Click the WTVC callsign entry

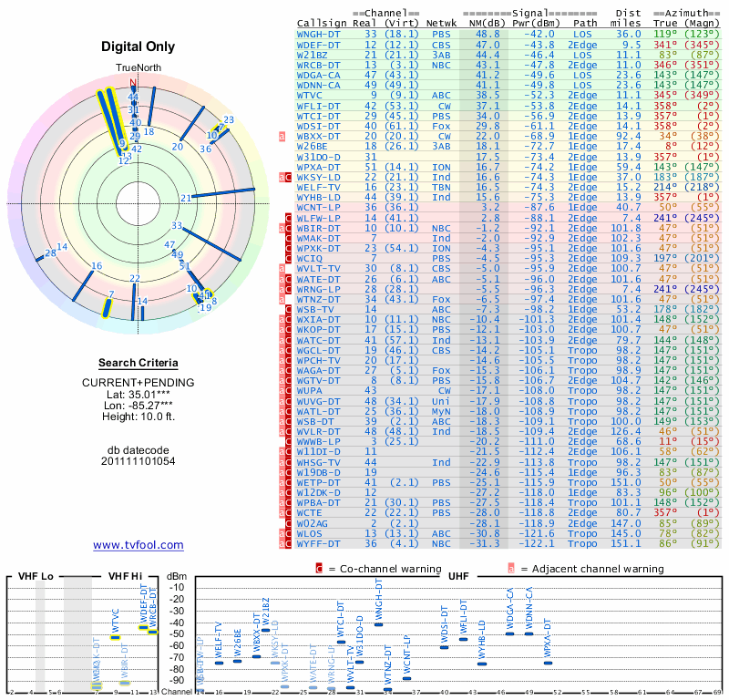coord(309,96)
